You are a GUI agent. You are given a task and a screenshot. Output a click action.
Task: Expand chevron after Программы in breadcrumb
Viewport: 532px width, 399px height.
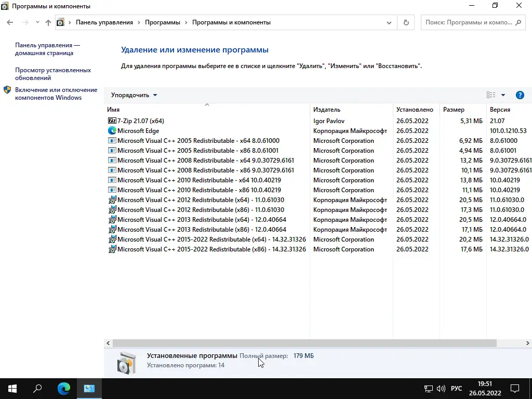click(186, 22)
